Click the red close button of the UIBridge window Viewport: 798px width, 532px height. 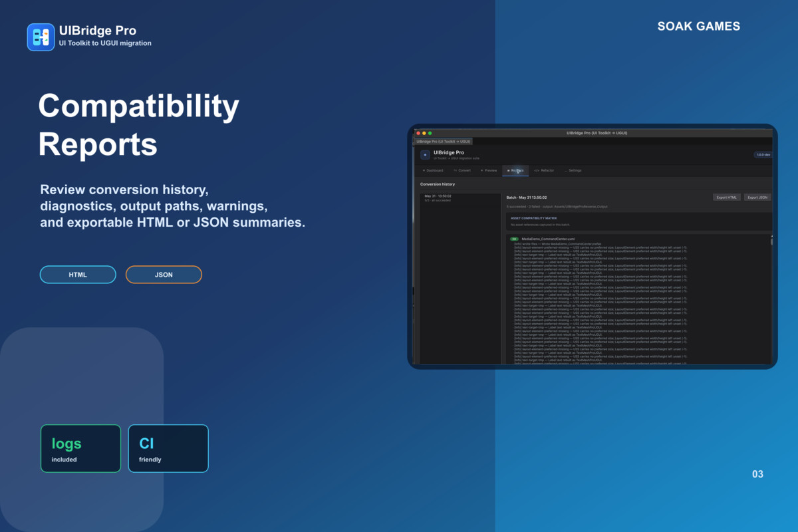(418, 133)
